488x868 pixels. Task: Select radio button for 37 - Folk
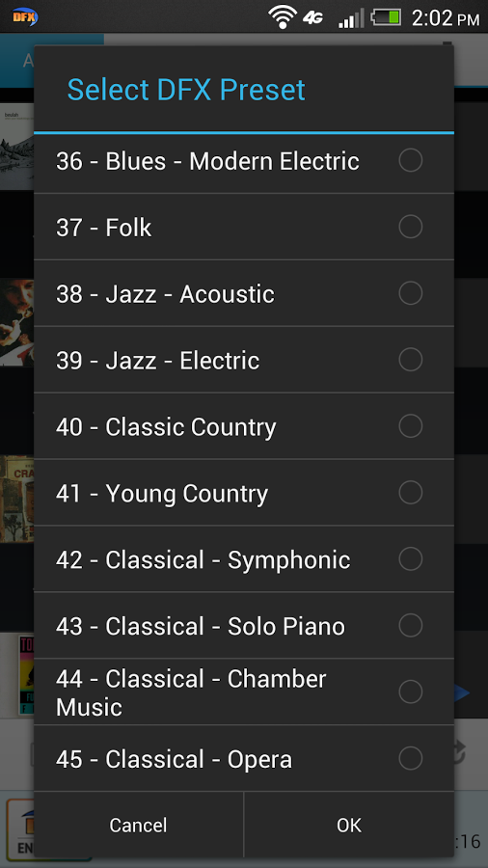411,227
